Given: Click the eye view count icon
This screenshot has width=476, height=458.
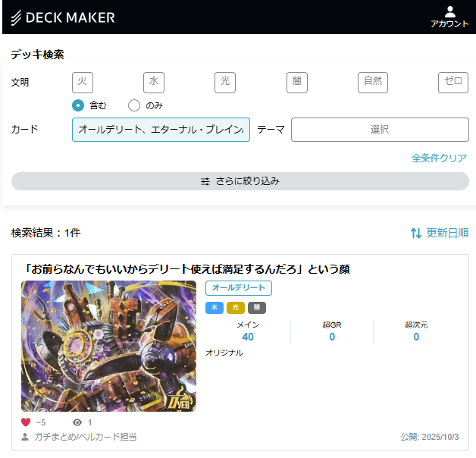Looking at the screenshot, I should 77,422.
